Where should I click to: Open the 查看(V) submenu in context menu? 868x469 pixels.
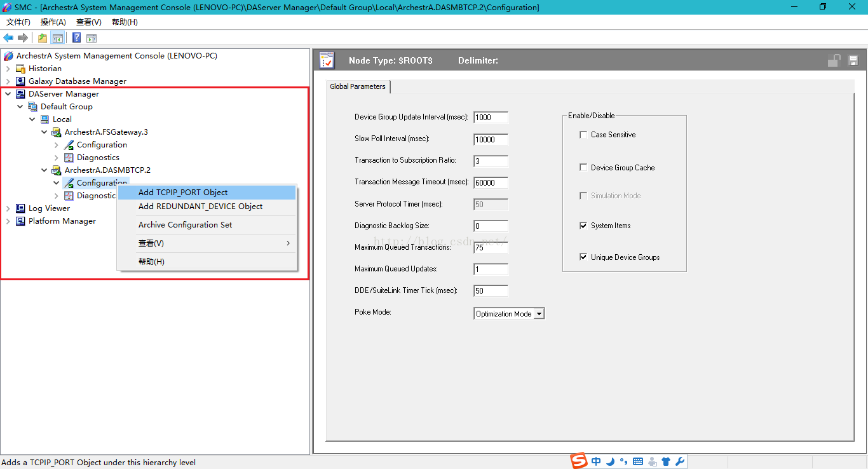click(x=207, y=243)
